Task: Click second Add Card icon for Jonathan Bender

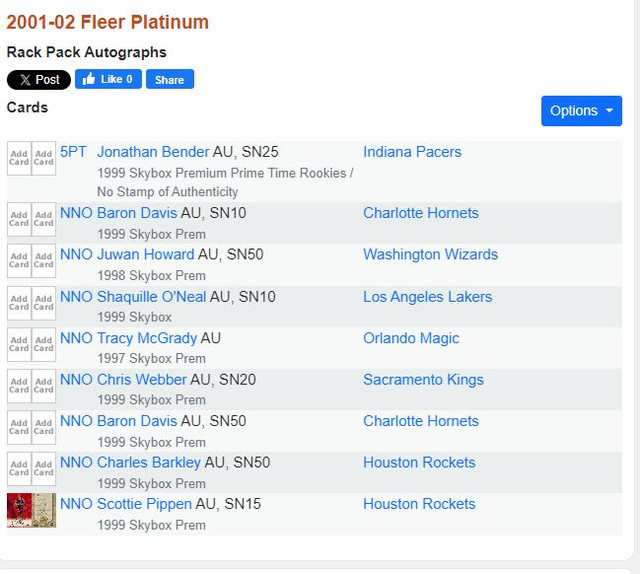Action: (x=44, y=158)
